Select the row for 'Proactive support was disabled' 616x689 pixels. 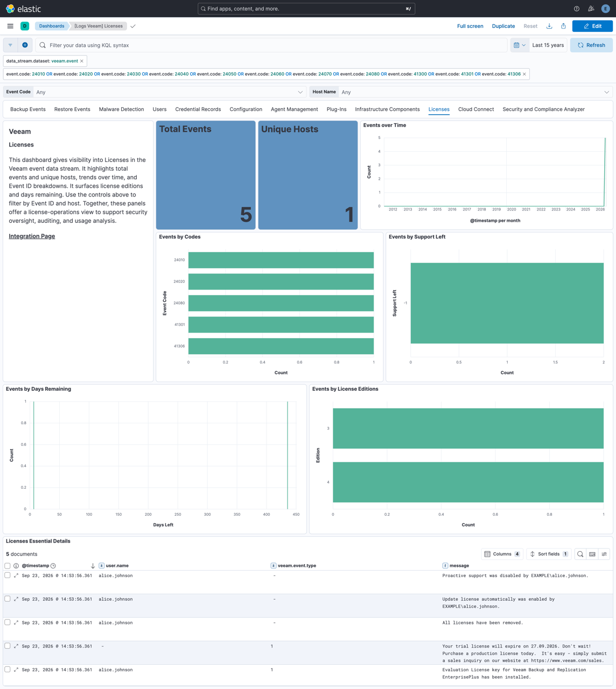[x=8, y=575]
